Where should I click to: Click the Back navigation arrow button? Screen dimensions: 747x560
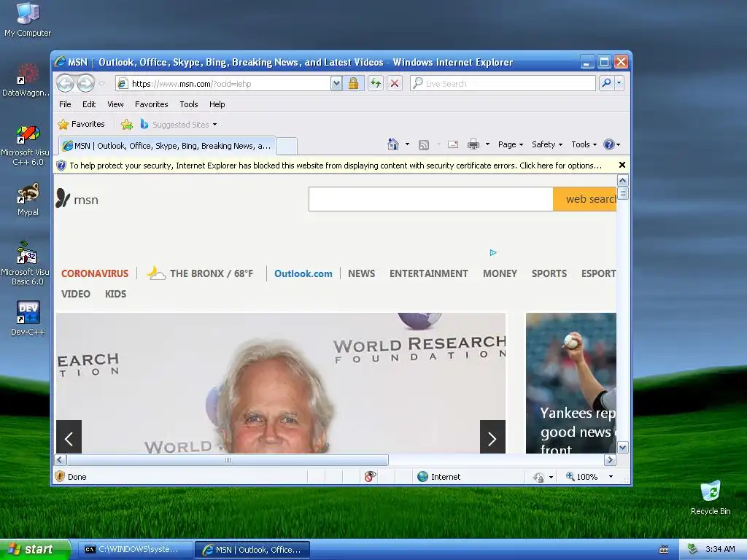(x=66, y=84)
